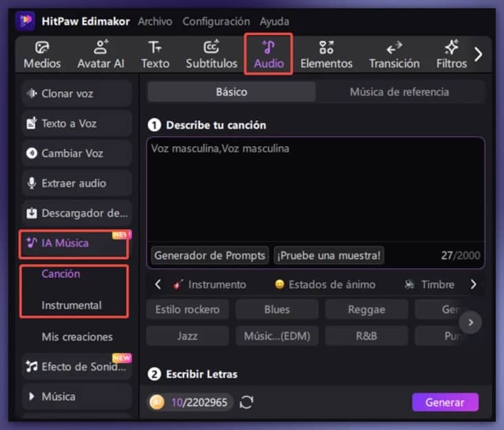Open the Configuración menu
The height and width of the screenshot is (430, 504).
pos(216,21)
